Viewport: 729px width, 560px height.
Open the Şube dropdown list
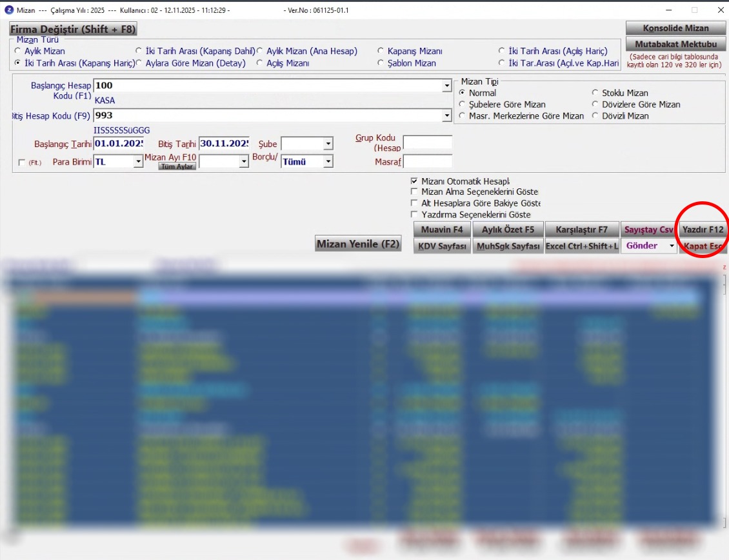pyautogui.click(x=328, y=143)
